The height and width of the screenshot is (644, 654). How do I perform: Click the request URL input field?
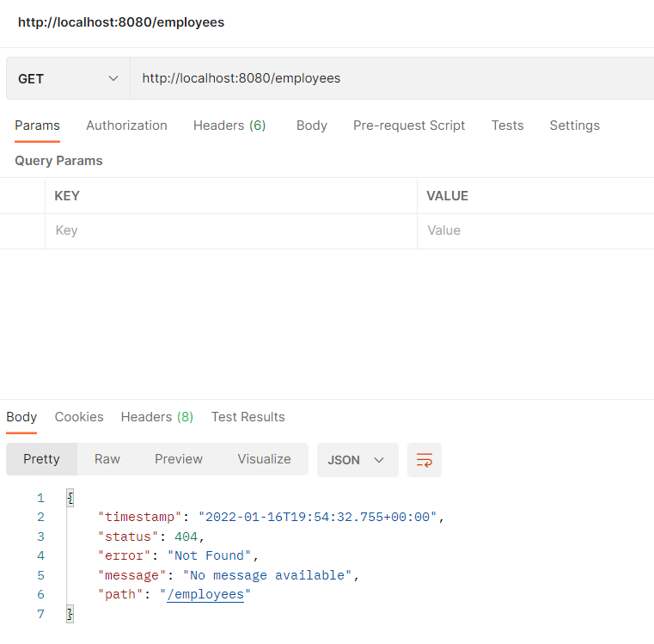pos(392,78)
